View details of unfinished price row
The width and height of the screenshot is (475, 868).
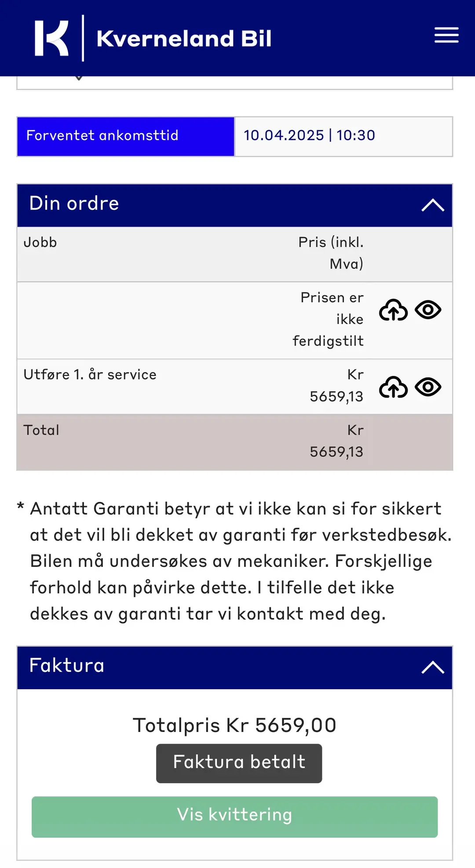point(428,310)
